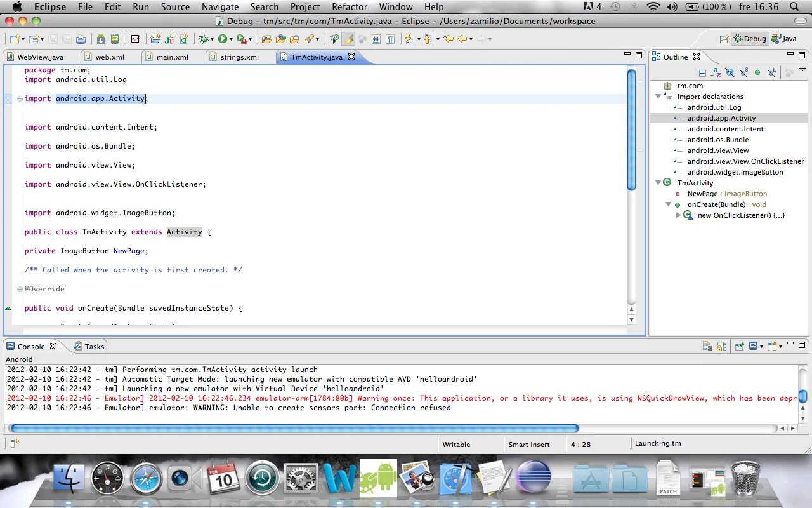Expand new OnClickListener() node
The height and width of the screenshot is (508, 812).
678,215
